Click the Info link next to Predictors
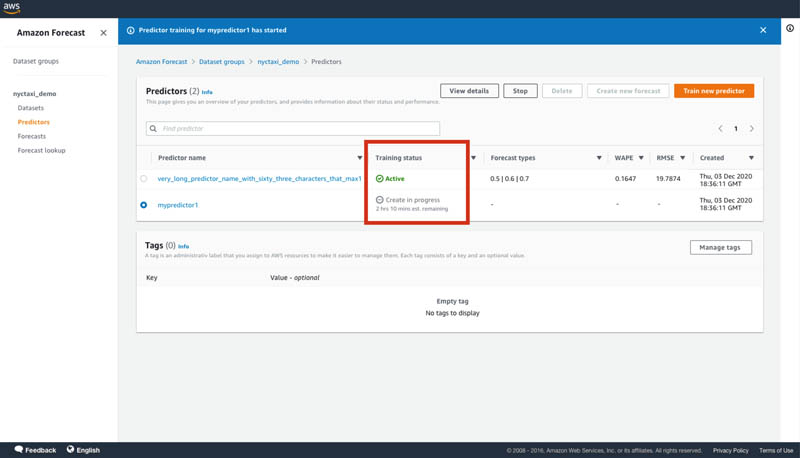The width and height of the screenshot is (800, 458). coord(207,92)
